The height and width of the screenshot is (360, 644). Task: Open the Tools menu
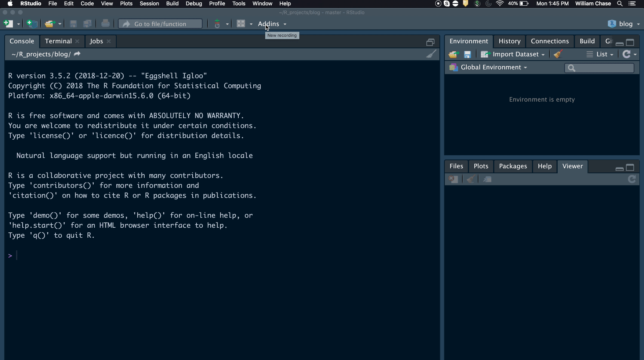pyautogui.click(x=239, y=3)
